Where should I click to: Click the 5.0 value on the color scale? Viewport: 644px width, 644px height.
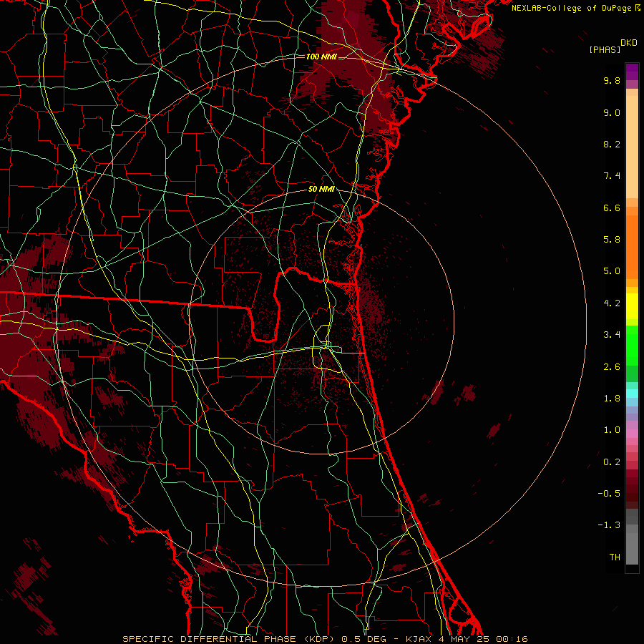[612, 271]
